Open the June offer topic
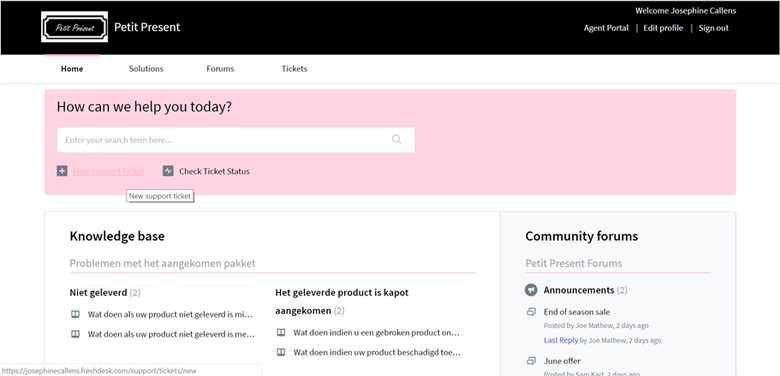Image resolution: width=780 pixels, height=376 pixels. coord(562,361)
